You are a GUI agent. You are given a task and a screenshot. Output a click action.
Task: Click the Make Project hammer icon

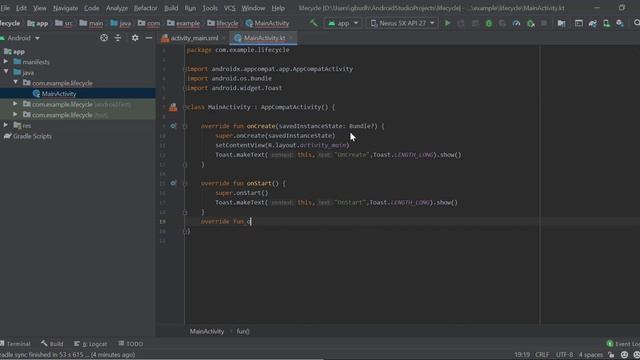(x=313, y=23)
